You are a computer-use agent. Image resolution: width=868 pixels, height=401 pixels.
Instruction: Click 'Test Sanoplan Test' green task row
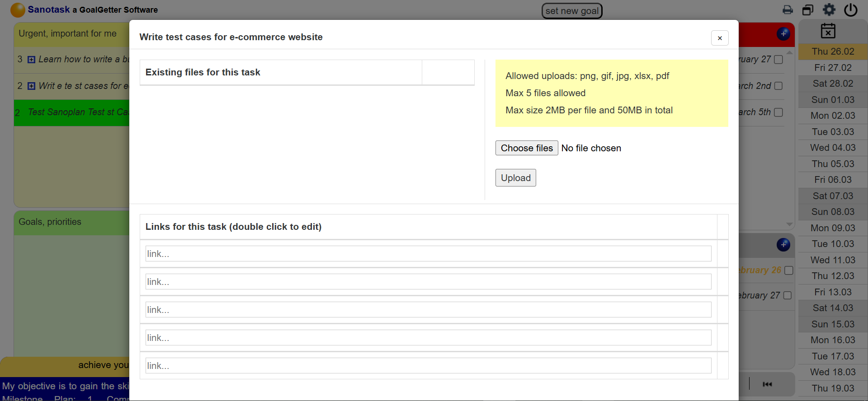[x=72, y=112]
